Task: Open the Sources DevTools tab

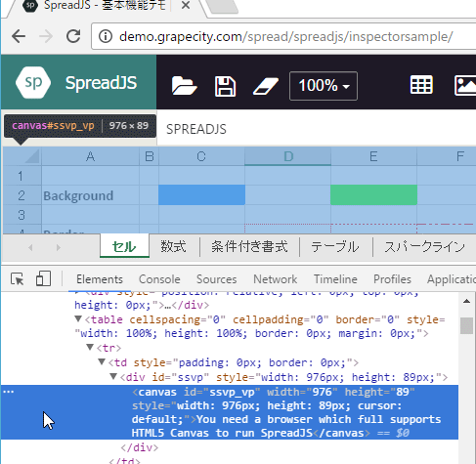Action: [216, 279]
